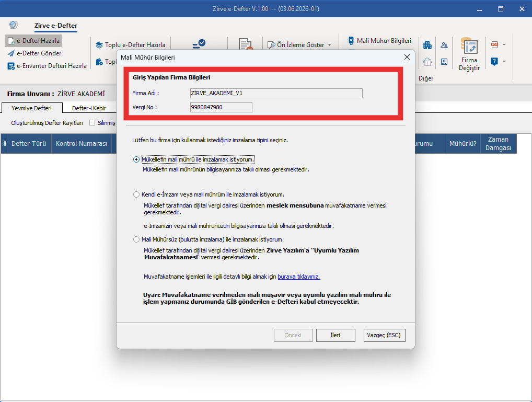This screenshot has width=532, height=402.
Task: Click the document with red mark icon
Action: pos(245,44)
